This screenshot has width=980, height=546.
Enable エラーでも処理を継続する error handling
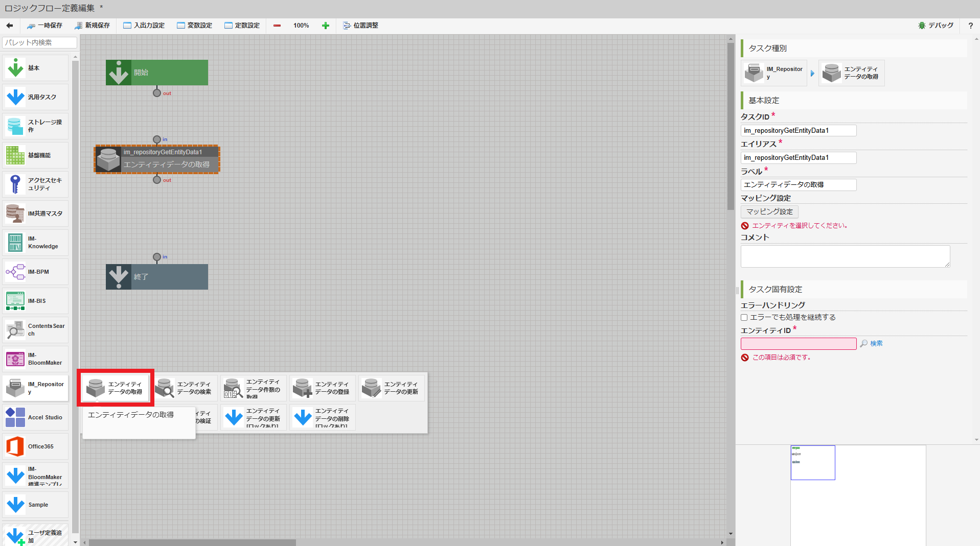pos(744,317)
